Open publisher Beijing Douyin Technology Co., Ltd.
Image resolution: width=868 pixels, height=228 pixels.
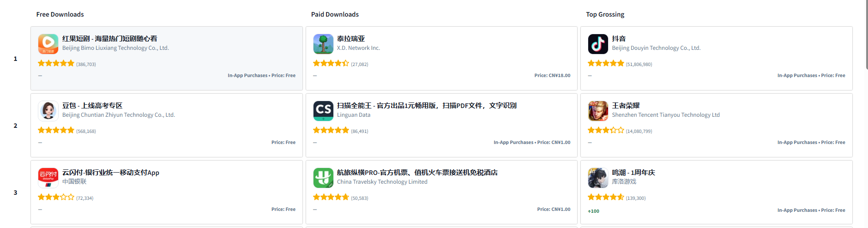point(657,48)
